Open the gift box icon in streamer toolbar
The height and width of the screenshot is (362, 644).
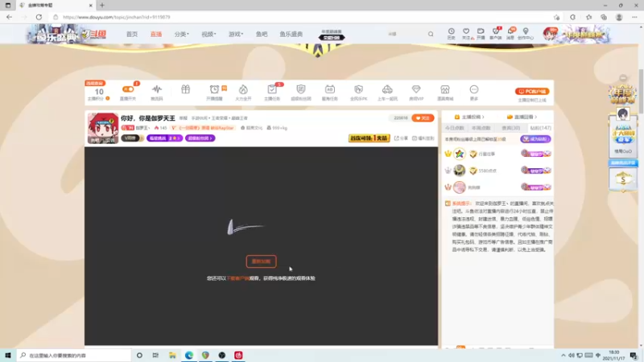coord(185,89)
